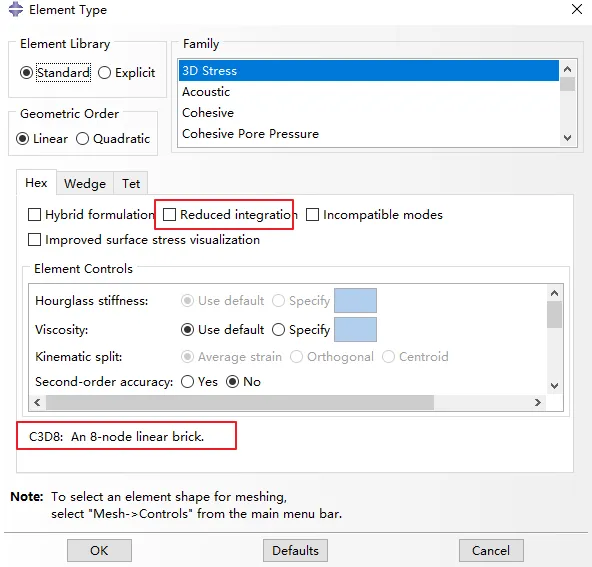Viewport: 592px width, 567px height.
Task: Toggle Incompatible modes checkbox
Action: point(312,214)
